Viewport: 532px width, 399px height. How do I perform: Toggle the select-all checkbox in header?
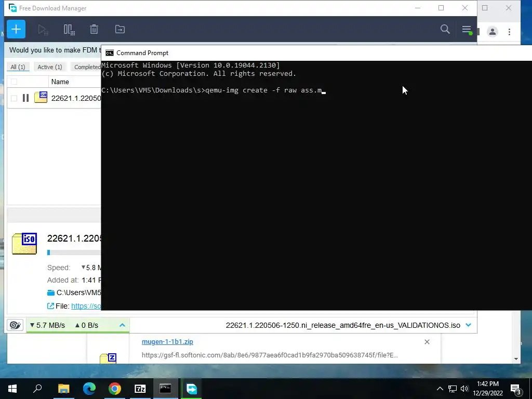(14, 82)
